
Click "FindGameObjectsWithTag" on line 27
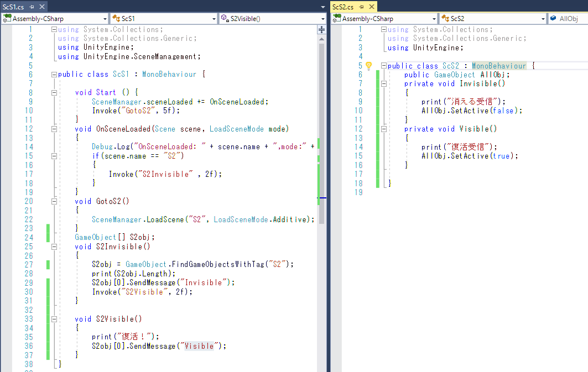(218, 264)
